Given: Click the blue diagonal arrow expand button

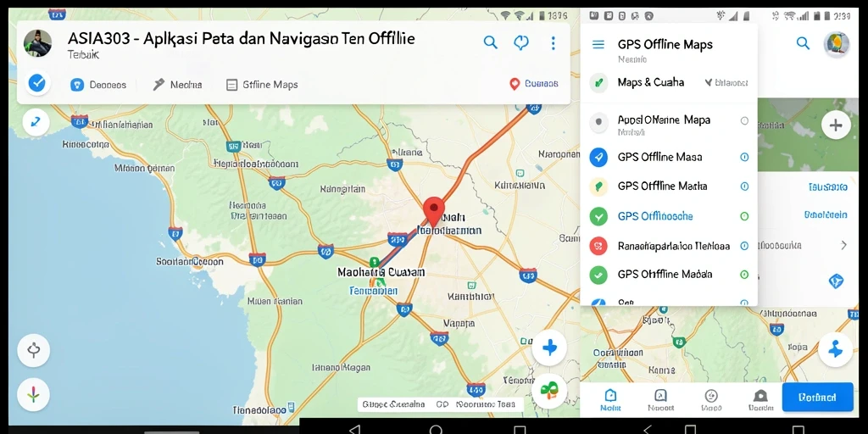Looking at the screenshot, I should click(36, 122).
